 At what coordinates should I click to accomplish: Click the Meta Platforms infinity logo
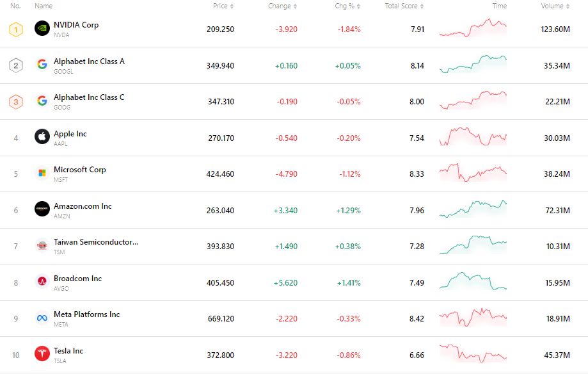(42, 318)
